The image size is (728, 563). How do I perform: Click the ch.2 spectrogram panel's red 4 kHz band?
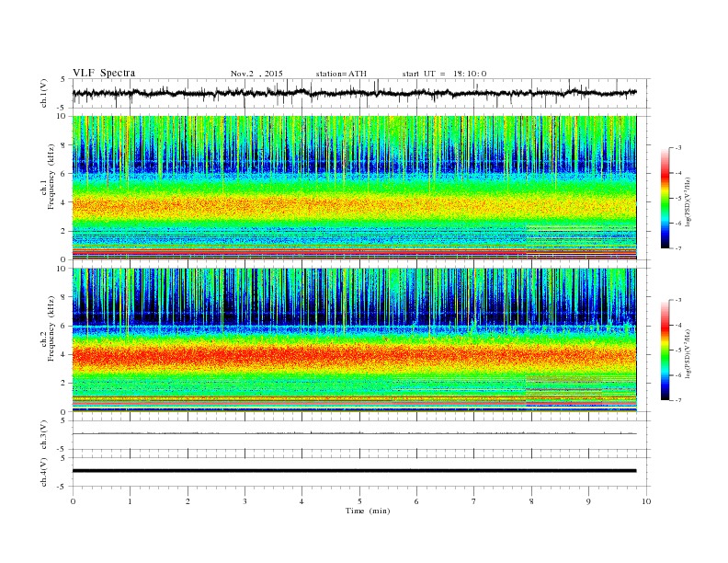(354, 355)
